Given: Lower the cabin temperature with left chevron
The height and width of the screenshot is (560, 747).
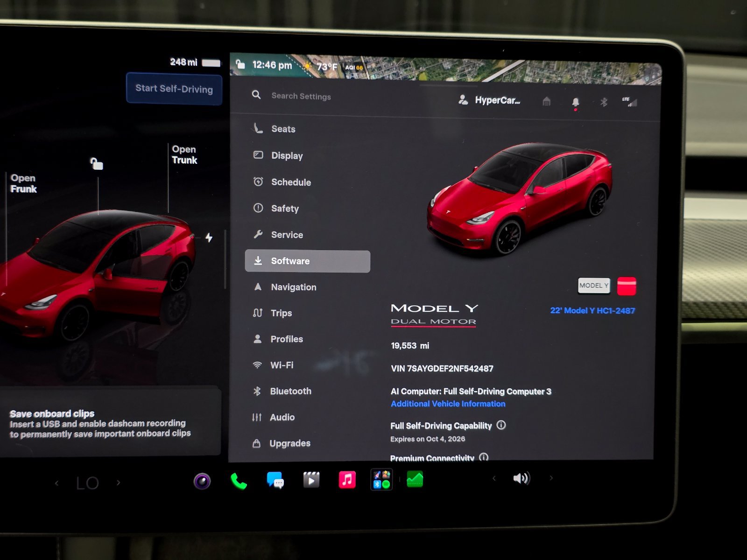Looking at the screenshot, I should (x=57, y=483).
